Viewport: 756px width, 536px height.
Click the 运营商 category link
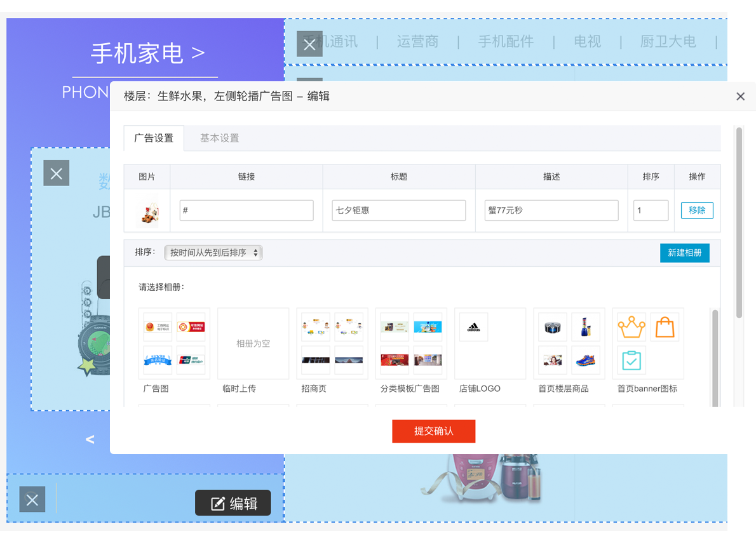point(417,41)
